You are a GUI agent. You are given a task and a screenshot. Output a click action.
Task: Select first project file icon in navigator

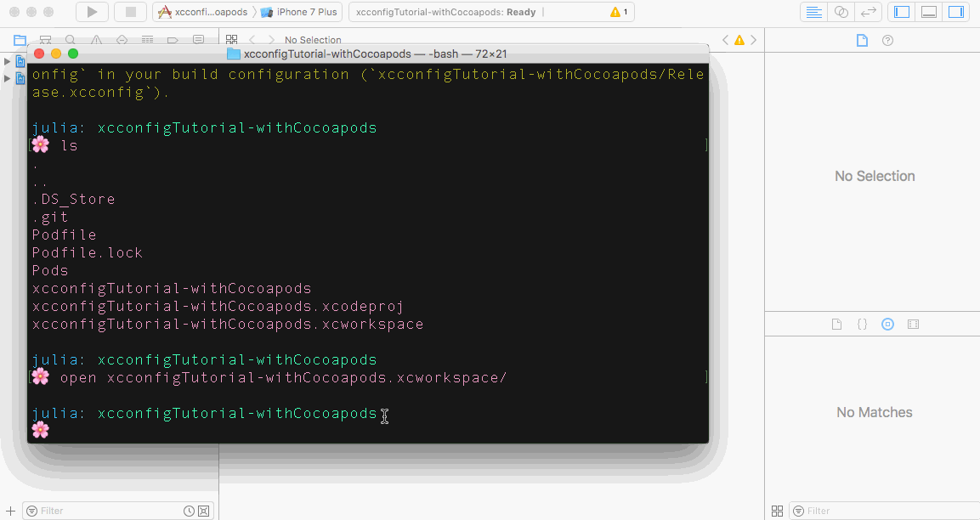pos(20,61)
